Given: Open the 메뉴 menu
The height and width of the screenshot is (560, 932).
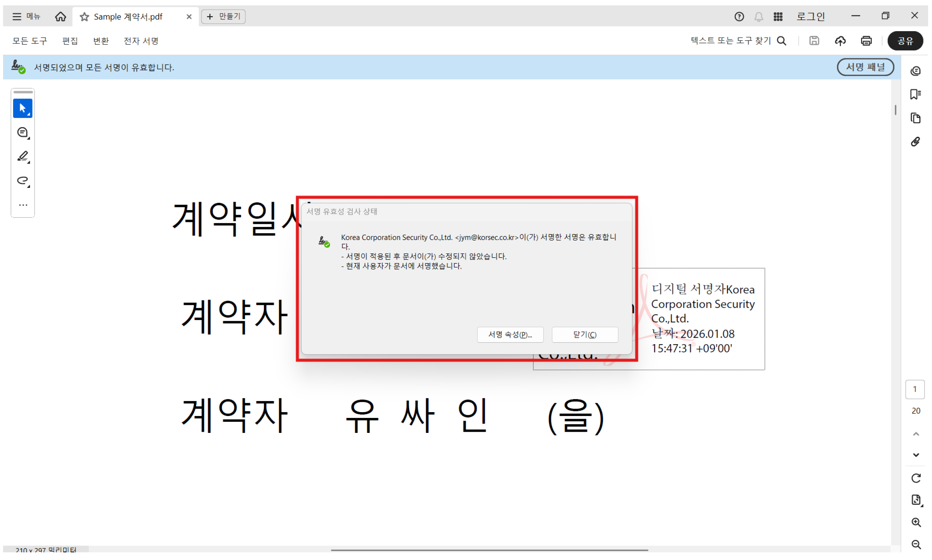Looking at the screenshot, I should (26, 16).
